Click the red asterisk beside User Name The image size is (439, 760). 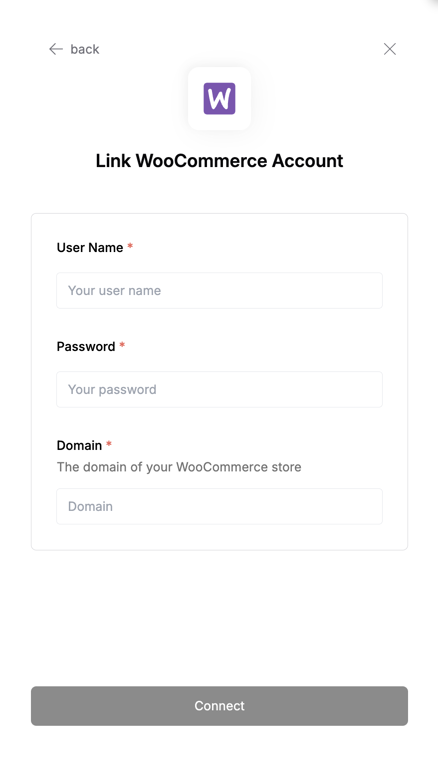pos(130,246)
